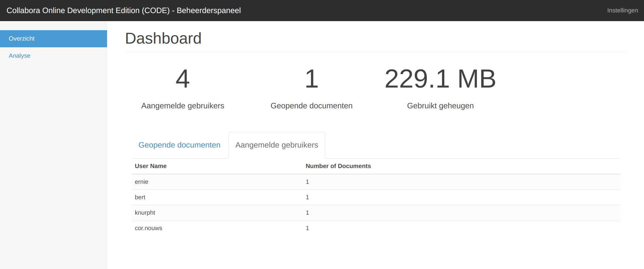Click the User Name column header

[x=151, y=166]
